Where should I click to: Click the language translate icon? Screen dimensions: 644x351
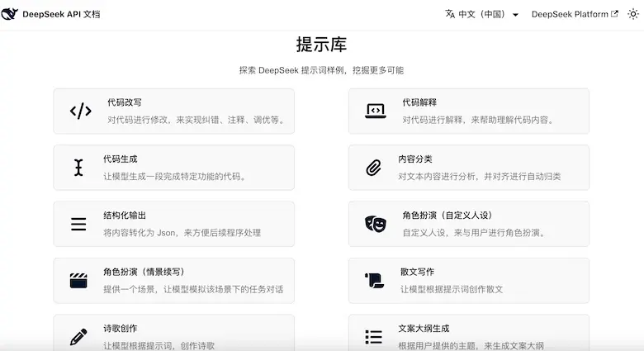(x=450, y=14)
